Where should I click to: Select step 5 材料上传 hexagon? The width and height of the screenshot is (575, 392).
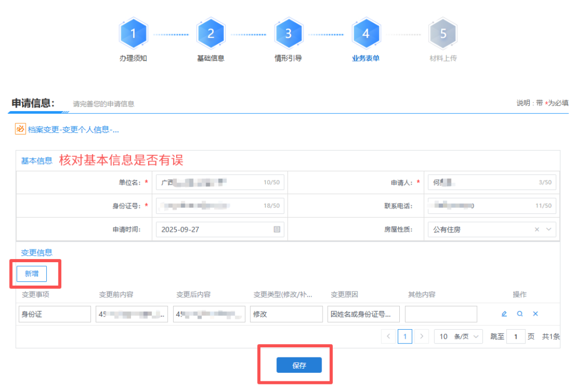point(443,34)
